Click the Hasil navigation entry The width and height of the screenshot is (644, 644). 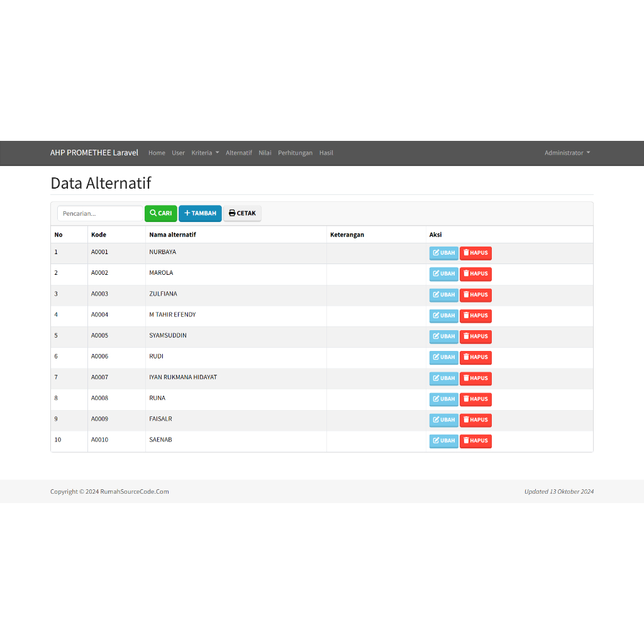(326, 153)
